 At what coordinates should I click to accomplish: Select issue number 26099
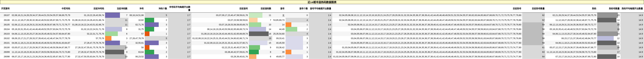coord(7,52)
